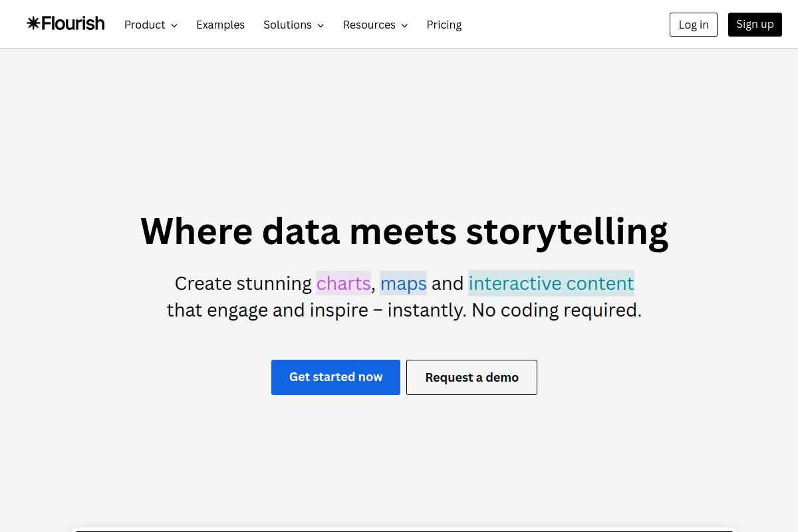Click the Flourish wordmark in header

pyautogui.click(x=73, y=24)
